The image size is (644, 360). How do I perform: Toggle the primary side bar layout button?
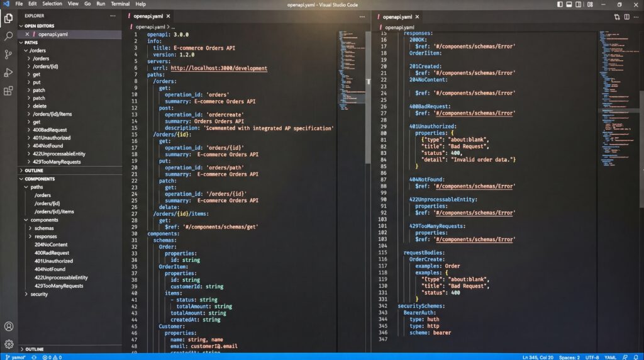pos(560,4)
